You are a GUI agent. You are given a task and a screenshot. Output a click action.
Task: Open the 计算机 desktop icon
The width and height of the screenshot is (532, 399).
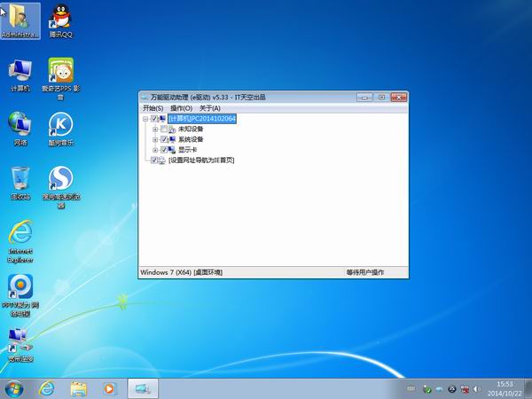point(20,73)
